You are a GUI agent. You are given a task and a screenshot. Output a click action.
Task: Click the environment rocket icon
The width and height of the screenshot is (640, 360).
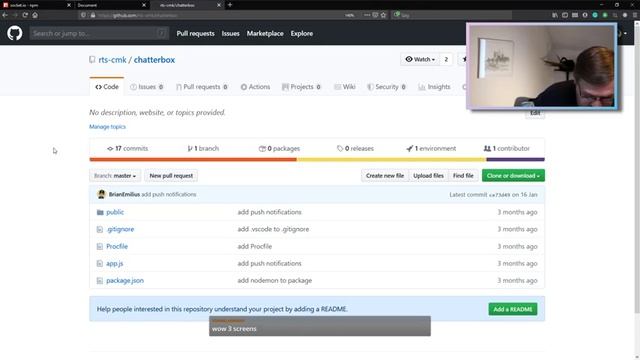tap(409, 149)
